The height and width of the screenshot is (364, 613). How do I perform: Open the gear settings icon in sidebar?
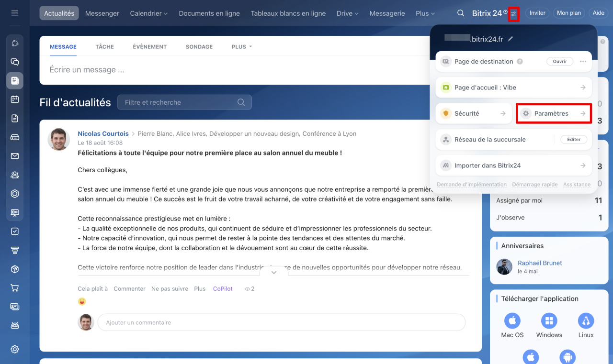(15, 349)
